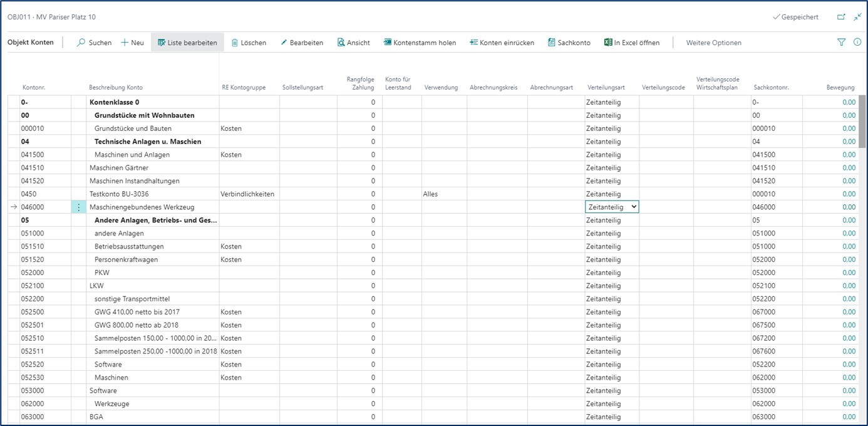Screen dimensions: 868x426
Task: Click RE Kontogruppe cell of Testkonto BU-3036
Action: point(247,194)
